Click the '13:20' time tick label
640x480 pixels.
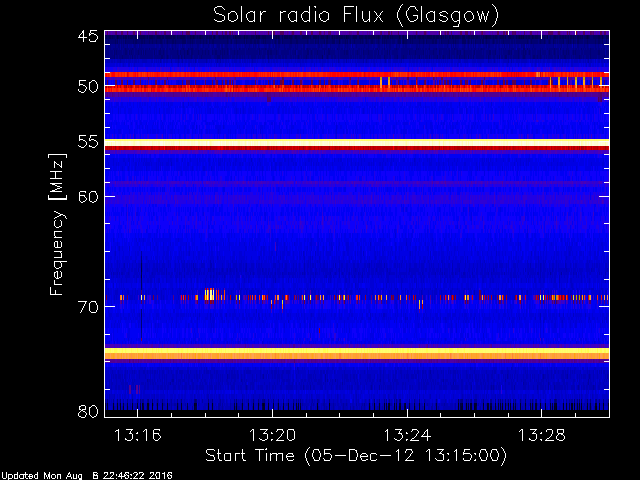click(272, 435)
